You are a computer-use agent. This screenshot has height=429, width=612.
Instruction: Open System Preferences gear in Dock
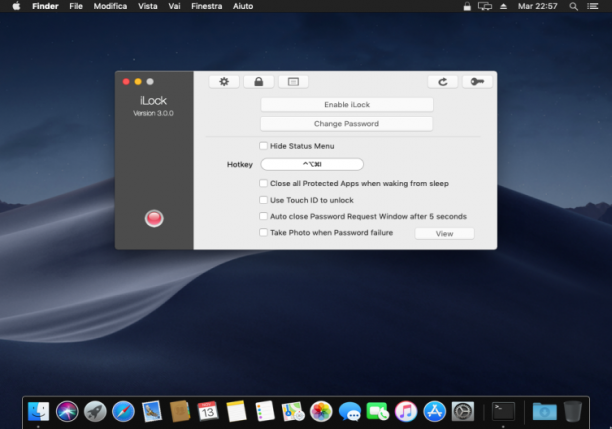[463, 411]
